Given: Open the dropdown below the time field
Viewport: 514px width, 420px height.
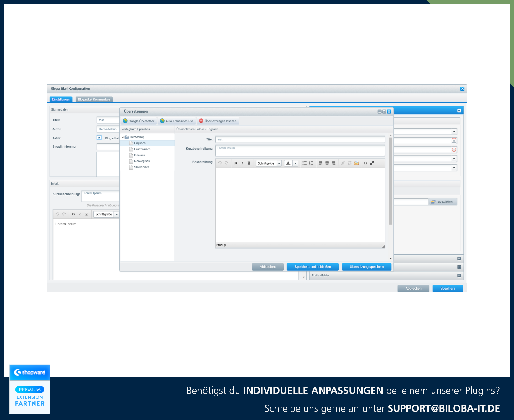Looking at the screenshot, I should [x=454, y=159].
